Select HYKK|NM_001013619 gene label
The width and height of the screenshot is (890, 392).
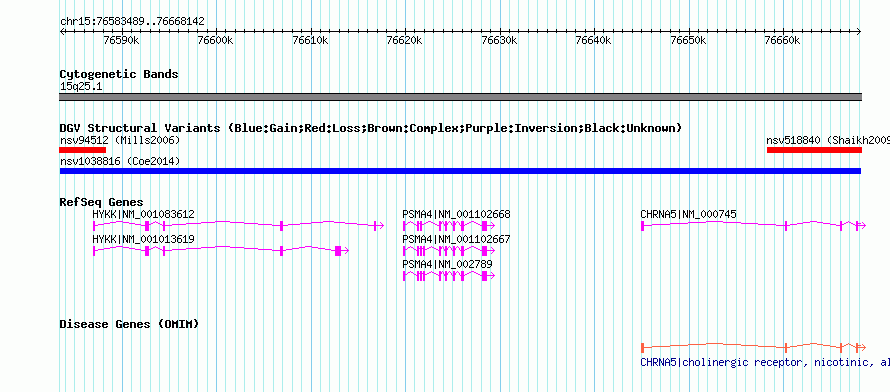tap(144, 239)
